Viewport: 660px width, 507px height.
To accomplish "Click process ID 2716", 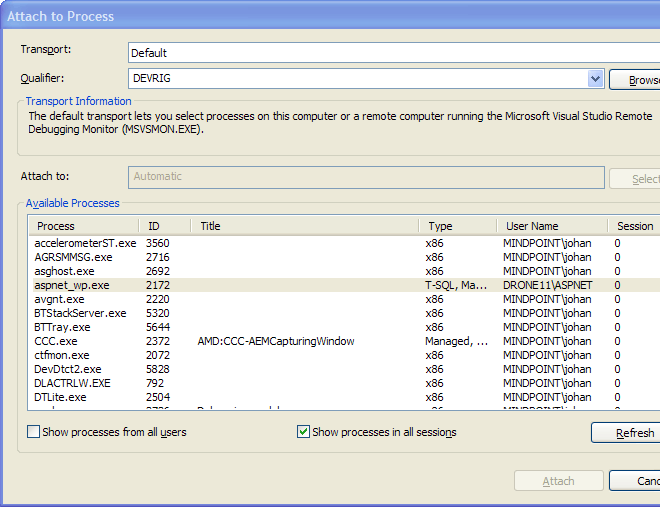I will (157, 257).
